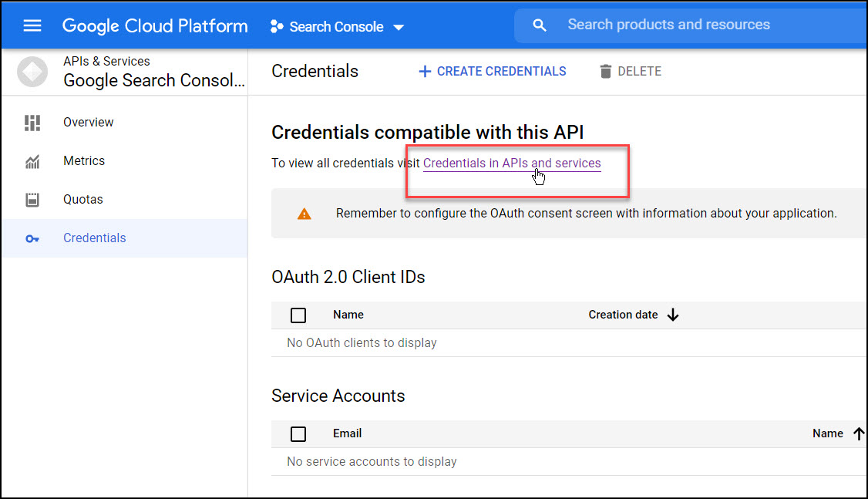This screenshot has height=499, width=868.
Task: Click the Credentials key icon
Action: coord(31,238)
